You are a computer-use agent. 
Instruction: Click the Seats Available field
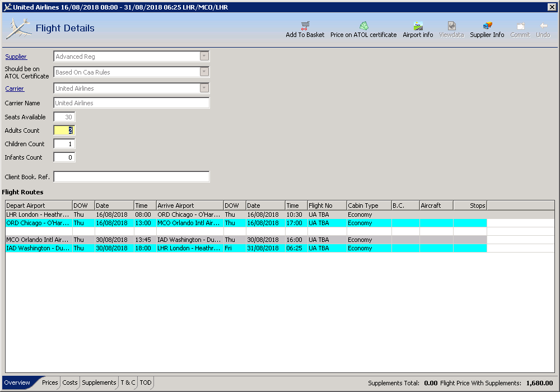tap(64, 116)
